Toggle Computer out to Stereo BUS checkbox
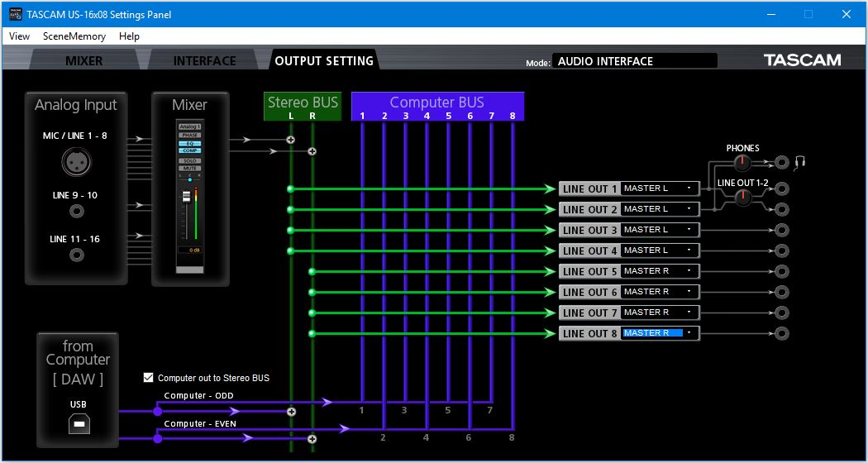 pos(148,378)
